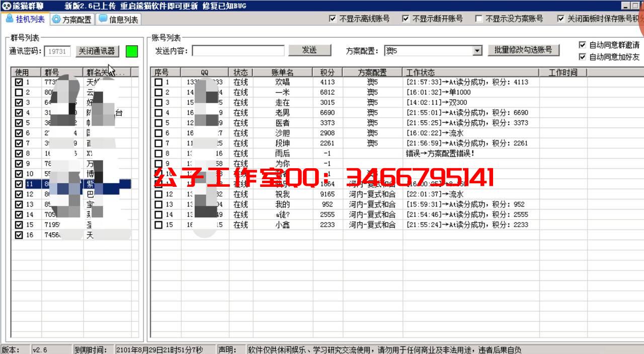Click the 序号 column header
644x354 pixels.
click(x=166, y=73)
